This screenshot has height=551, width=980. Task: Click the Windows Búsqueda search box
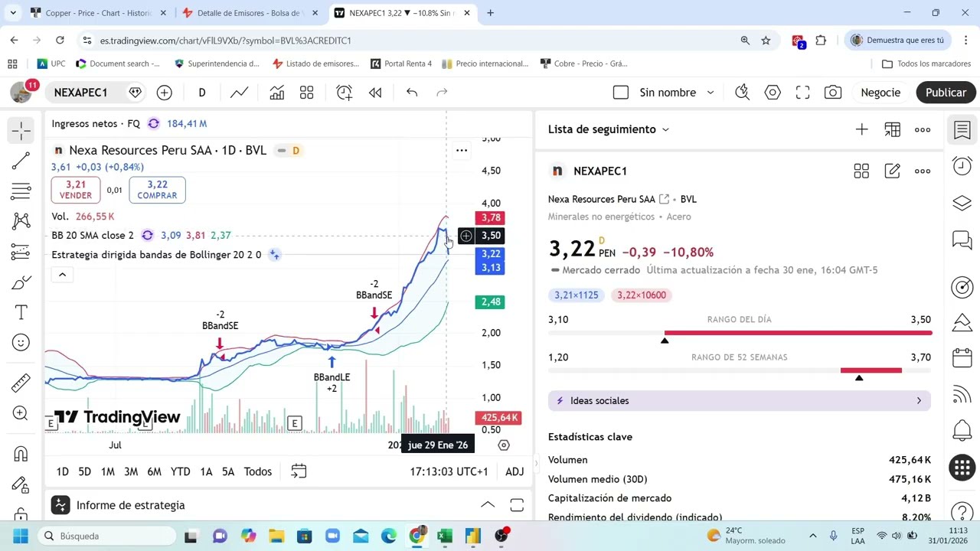pyautogui.click(x=107, y=536)
